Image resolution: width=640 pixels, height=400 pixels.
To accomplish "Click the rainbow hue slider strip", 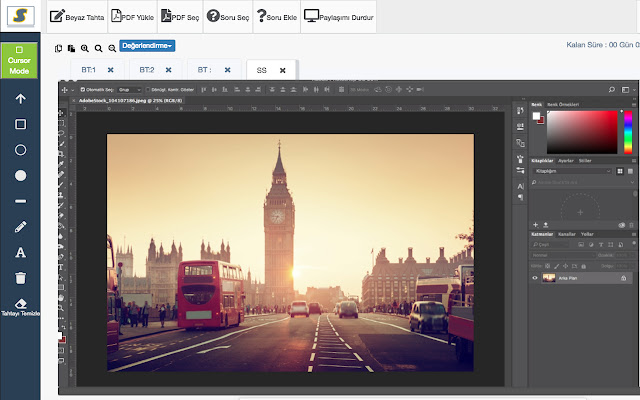I will tap(628, 130).
